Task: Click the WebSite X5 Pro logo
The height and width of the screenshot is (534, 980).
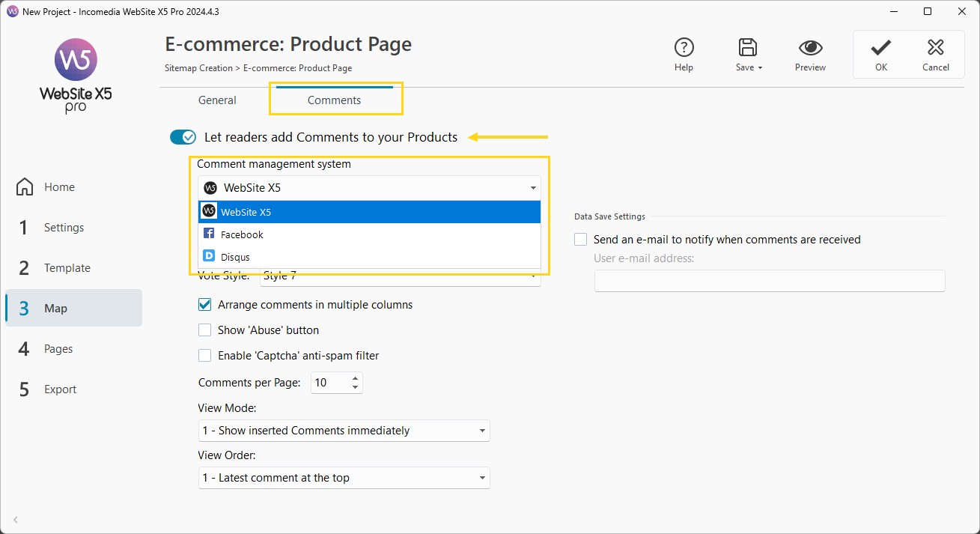Action: point(76,76)
